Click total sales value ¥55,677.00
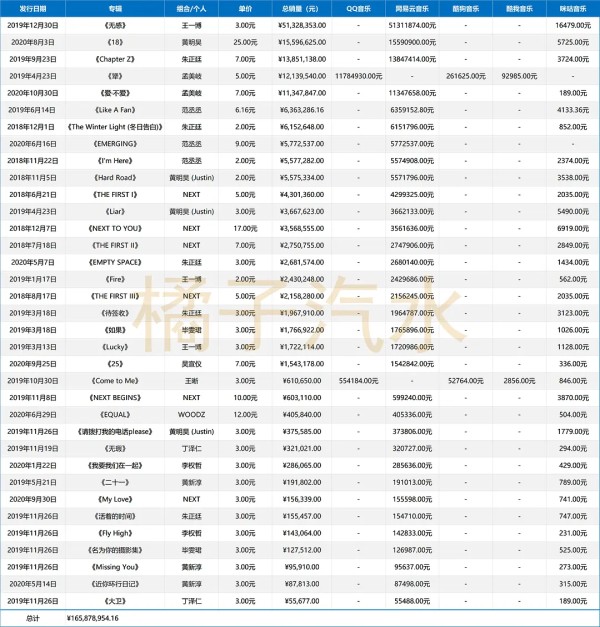 (x=302, y=601)
